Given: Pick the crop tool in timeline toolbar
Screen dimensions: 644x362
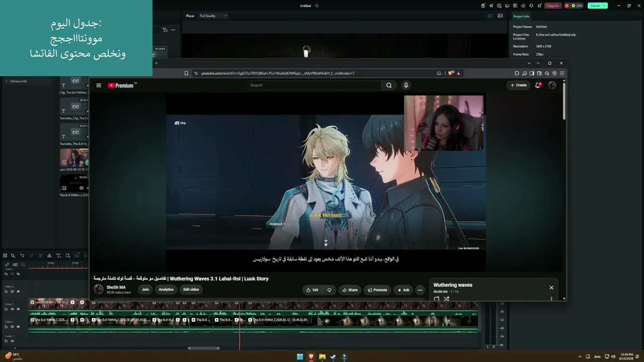Looking at the screenshot, I should [67, 255].
